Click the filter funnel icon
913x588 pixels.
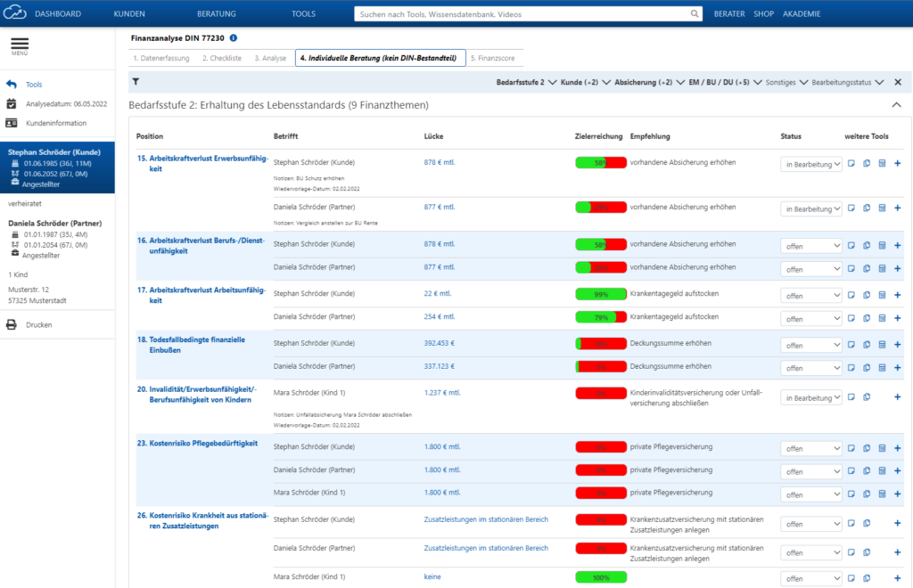[135, 81]
